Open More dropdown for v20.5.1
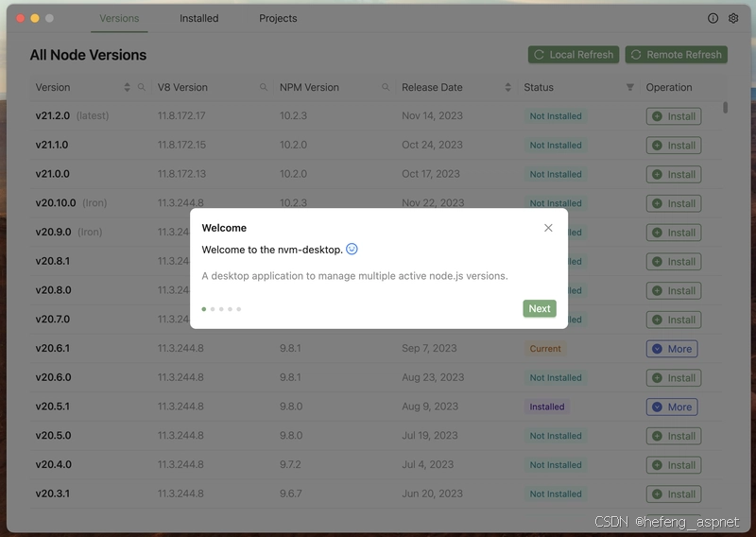Image resolution: width=756 pixels, height=537 pixels. pos(672,407)
